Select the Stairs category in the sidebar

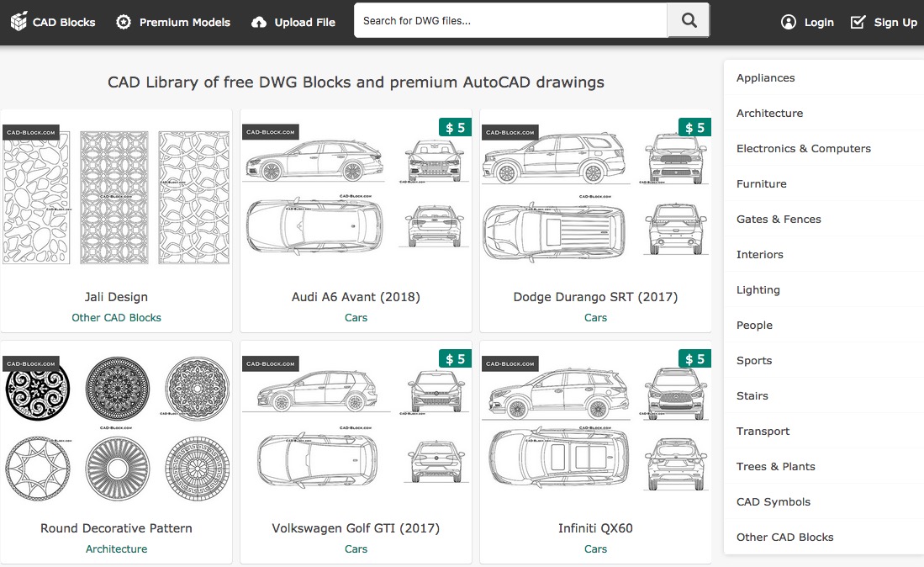pos(824,396)
